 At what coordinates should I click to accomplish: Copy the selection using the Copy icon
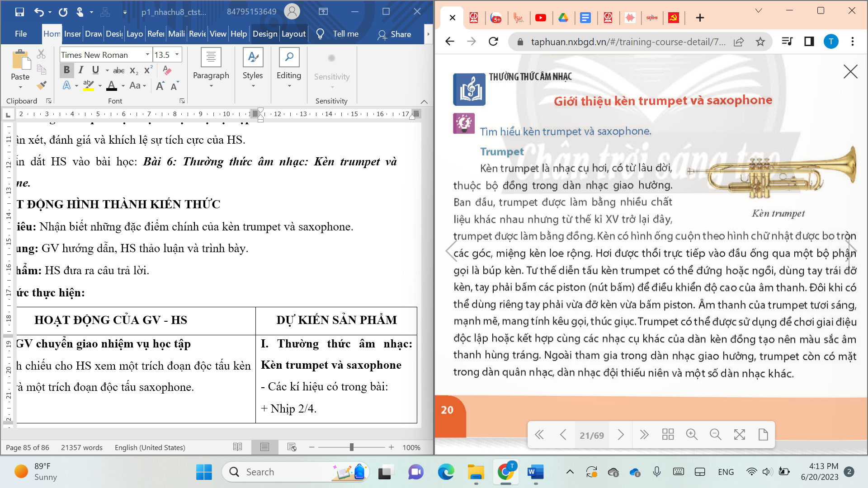(x=41, y=69)
